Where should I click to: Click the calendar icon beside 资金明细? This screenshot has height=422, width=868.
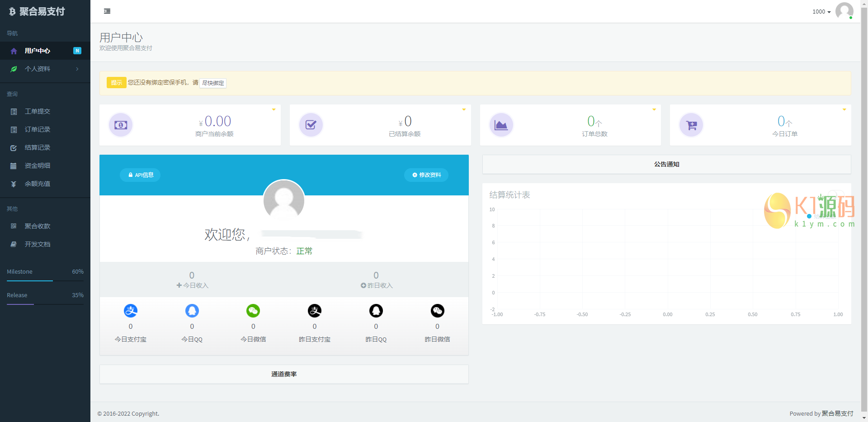(14, 166)
